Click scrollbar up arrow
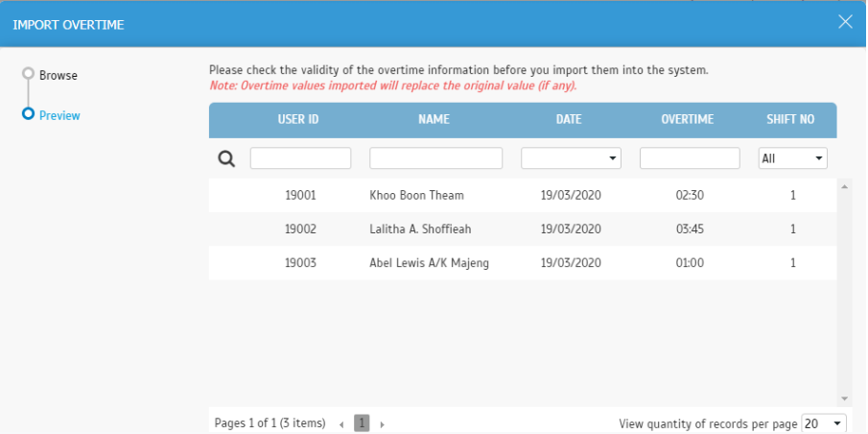The height and width of the screenshot is (434, 868). 844,187
